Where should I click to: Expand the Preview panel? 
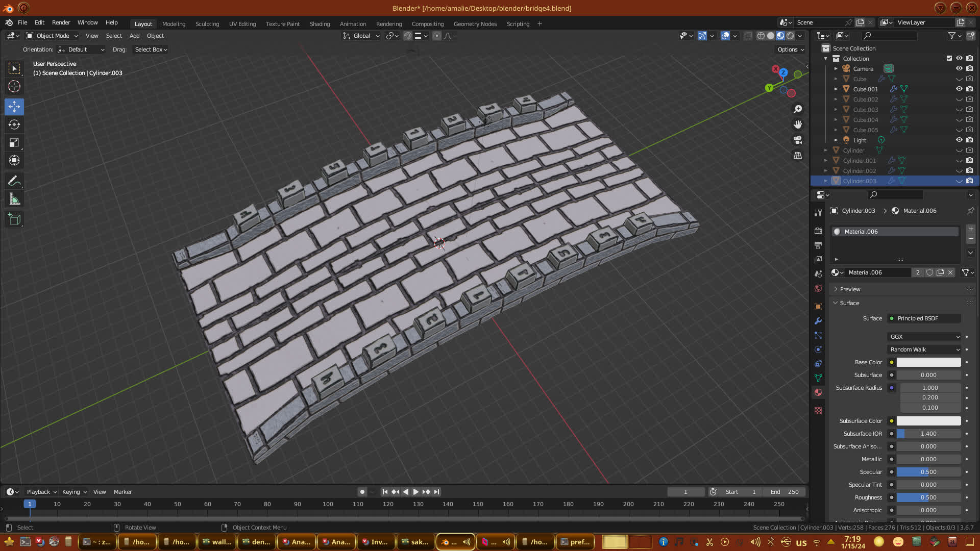(x=850, y=289)
